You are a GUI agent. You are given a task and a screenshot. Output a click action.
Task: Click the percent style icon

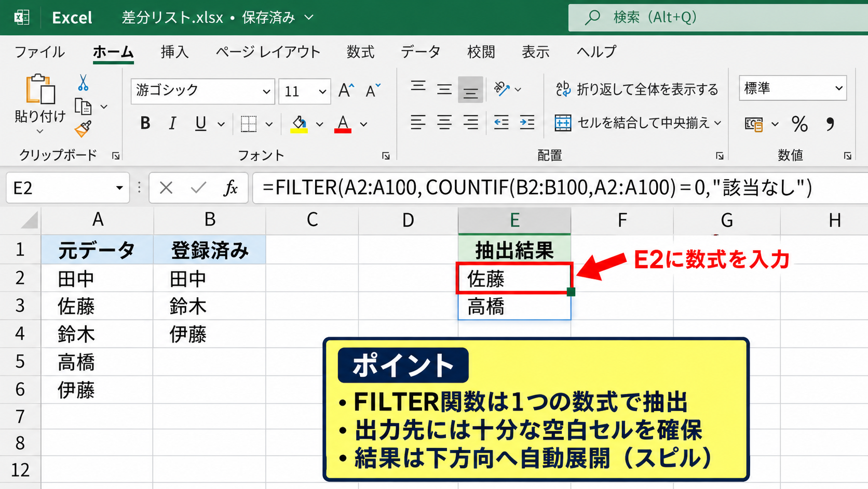[799, 124]
